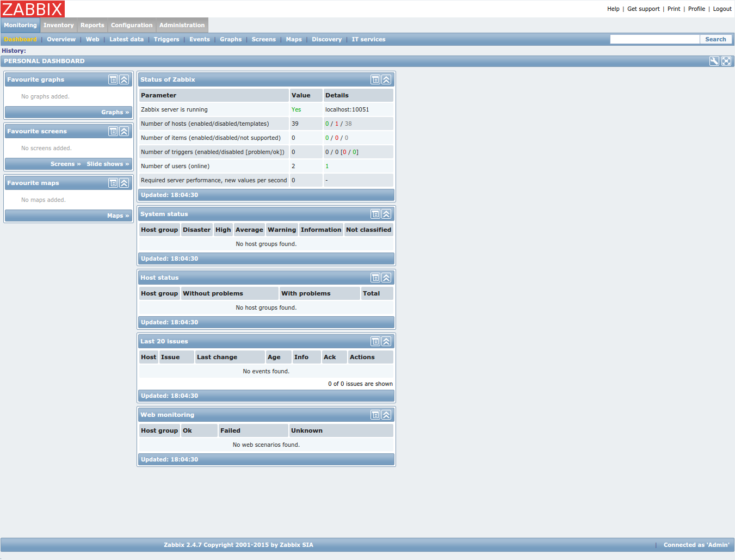Viewport: 735px width, 560px height.
Task: Click the 'Number of users (online)' row
Action: tap(266, 166)
